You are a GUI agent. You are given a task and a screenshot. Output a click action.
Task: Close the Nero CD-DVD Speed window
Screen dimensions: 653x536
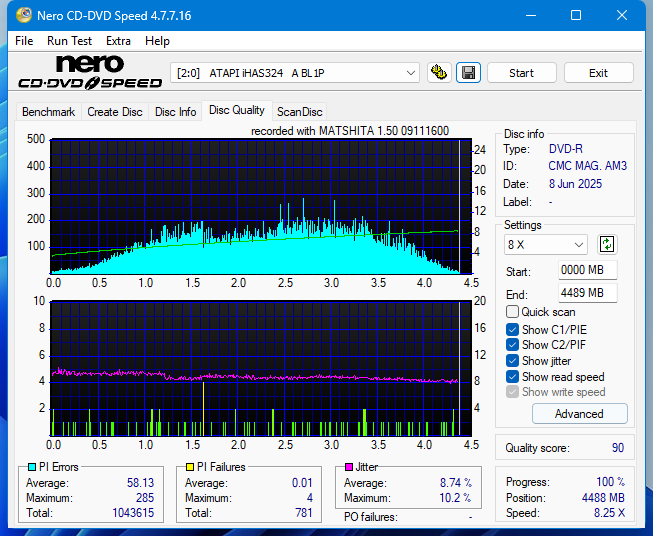tap(622, 16)
